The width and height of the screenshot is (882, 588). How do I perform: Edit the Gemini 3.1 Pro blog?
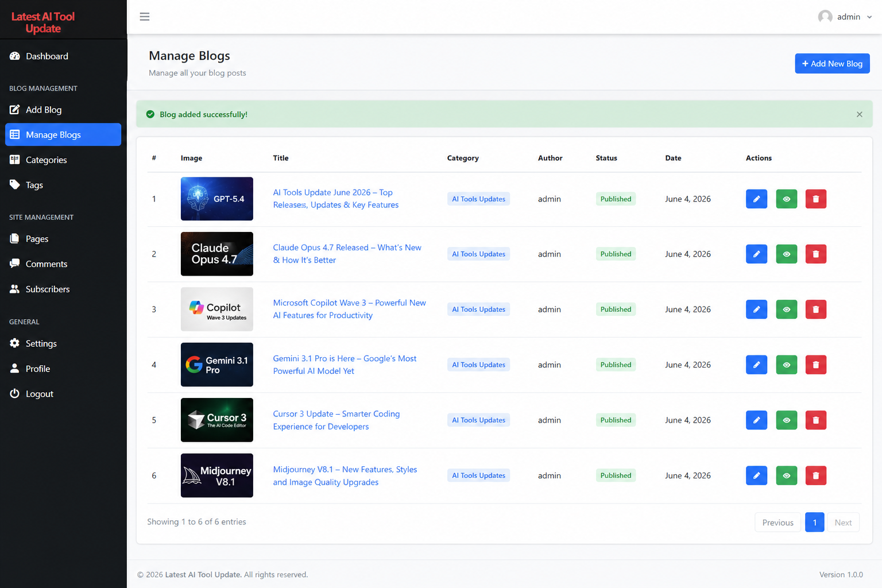(x=756, y=365)
